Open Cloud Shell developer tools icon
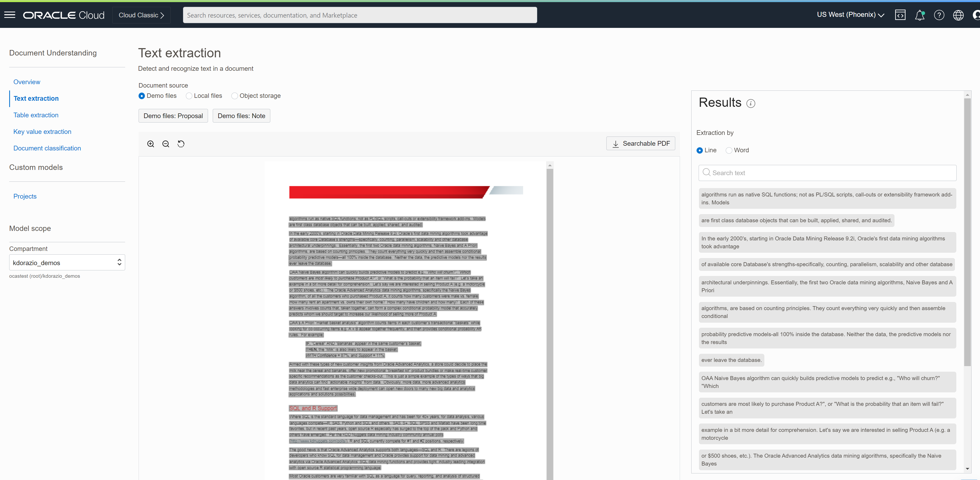980x480 pixels. click(x=900, y=15)
